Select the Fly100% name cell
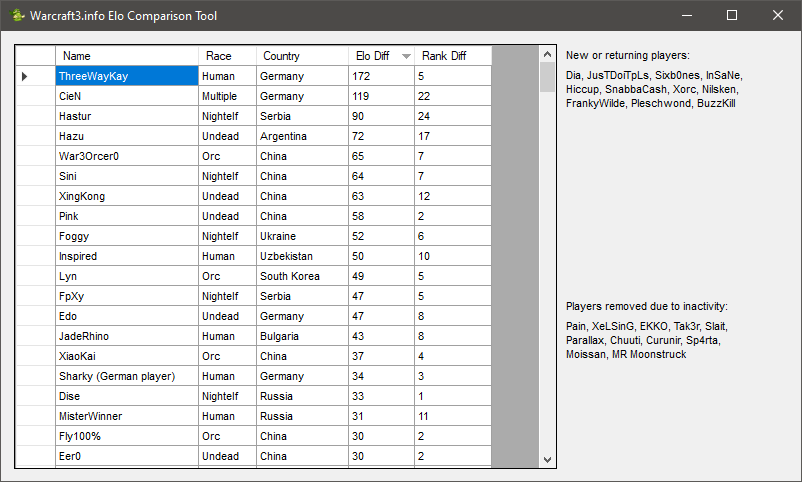 pyautogui.click(x=127, y=435)
